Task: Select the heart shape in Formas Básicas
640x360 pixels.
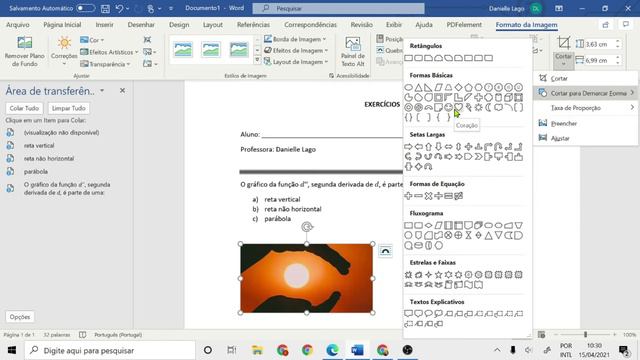Action: (458, 107)
